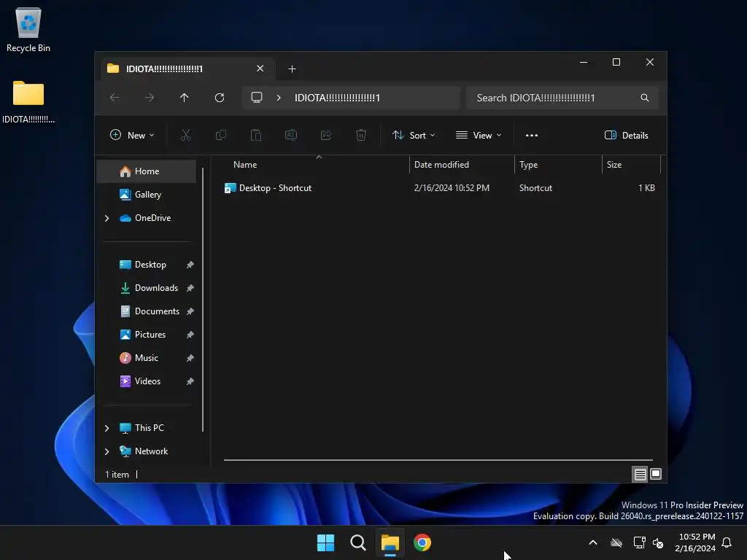Go up one folder level

pyautogui.click(x=185, y=98)
